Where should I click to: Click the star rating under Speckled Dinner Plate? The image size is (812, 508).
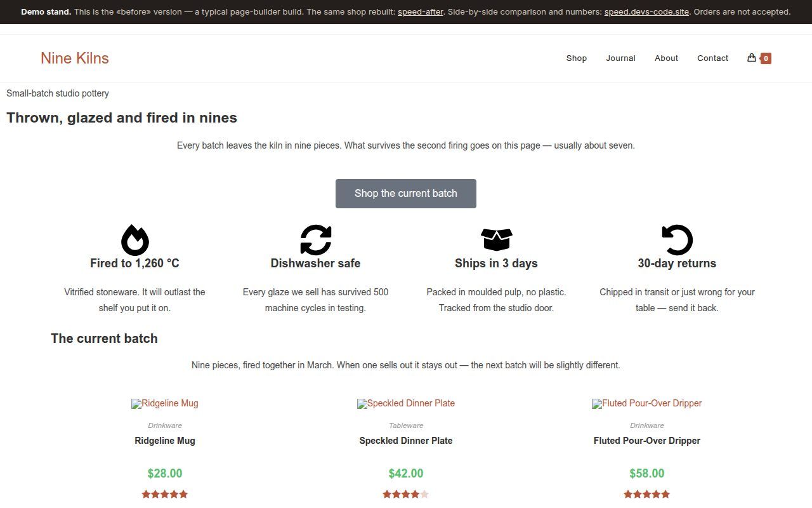tap(406, 494)
